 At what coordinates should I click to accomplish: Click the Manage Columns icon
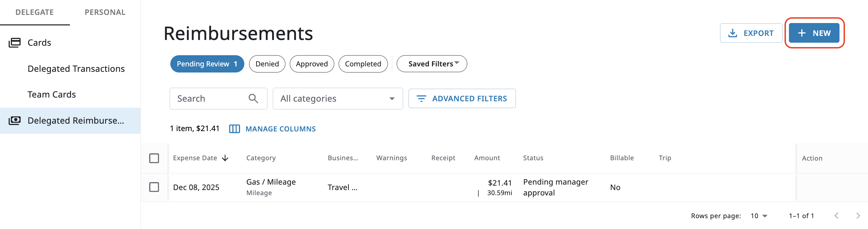tap(234, 129)
